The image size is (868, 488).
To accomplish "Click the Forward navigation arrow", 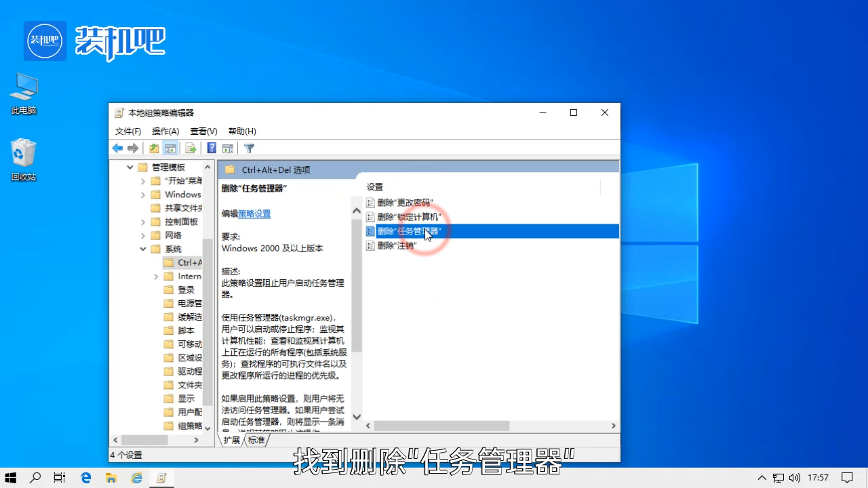I will [x=134, y=148].
